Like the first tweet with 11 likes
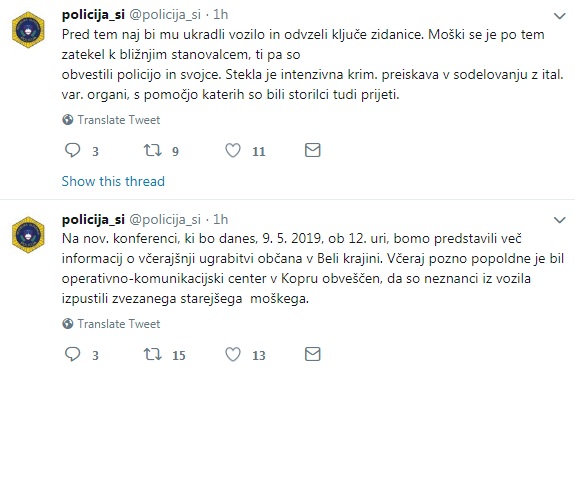This screenshot has width=575, height=481. 233,150
